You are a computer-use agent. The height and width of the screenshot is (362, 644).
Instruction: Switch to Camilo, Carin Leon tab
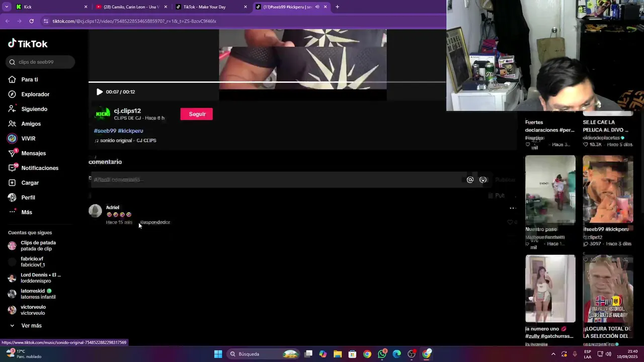pos(132,7)
